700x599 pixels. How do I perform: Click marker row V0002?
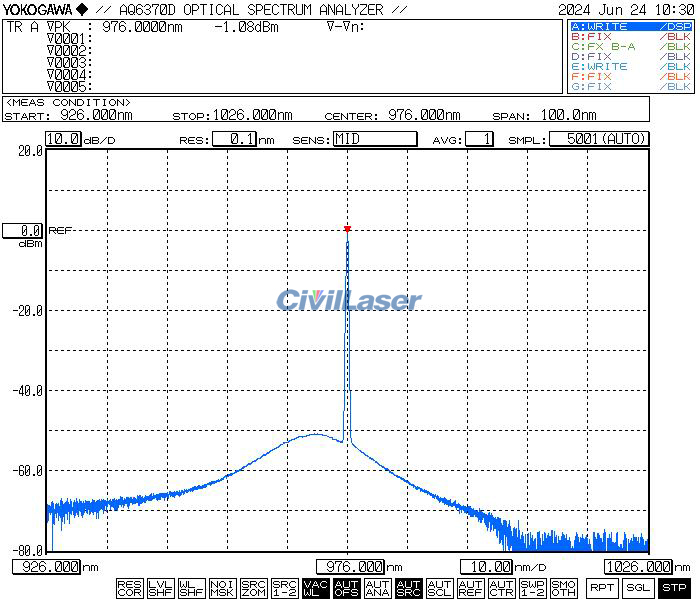(69, 51)
